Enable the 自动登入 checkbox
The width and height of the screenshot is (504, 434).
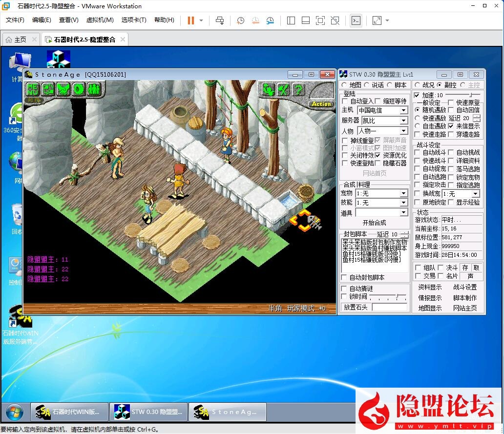tap(345, 101)
